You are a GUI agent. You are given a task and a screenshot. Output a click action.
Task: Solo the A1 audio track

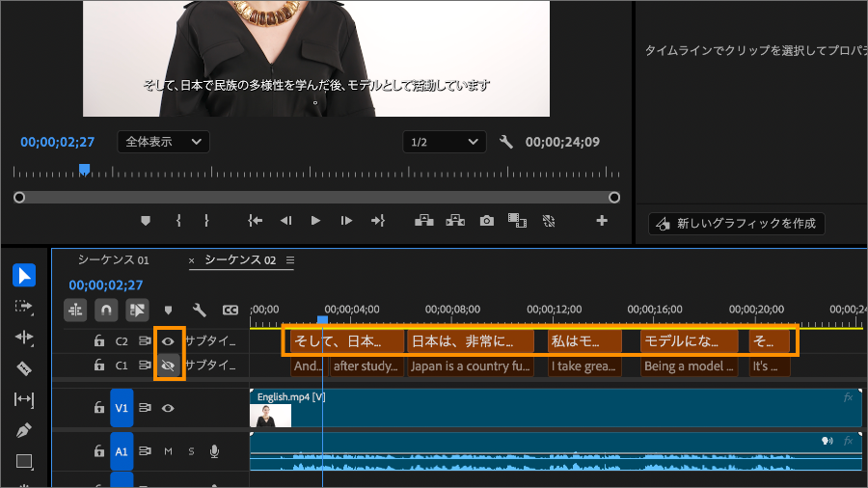tap(191, 451)
